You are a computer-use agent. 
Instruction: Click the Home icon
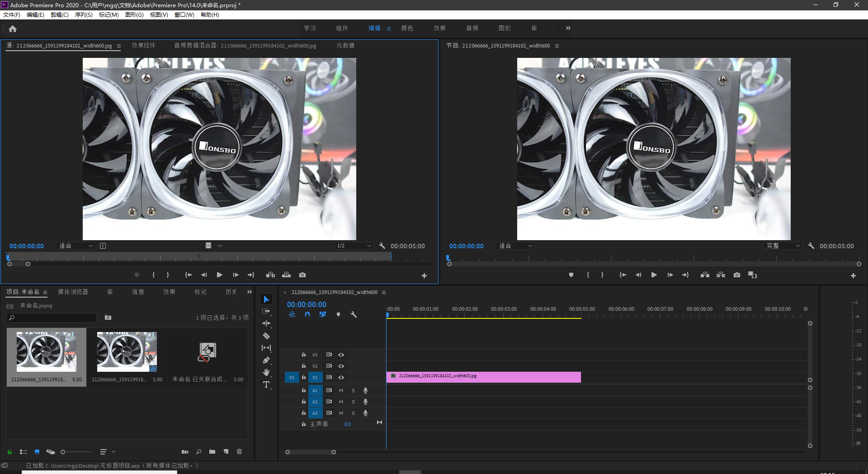pos(13,28)
